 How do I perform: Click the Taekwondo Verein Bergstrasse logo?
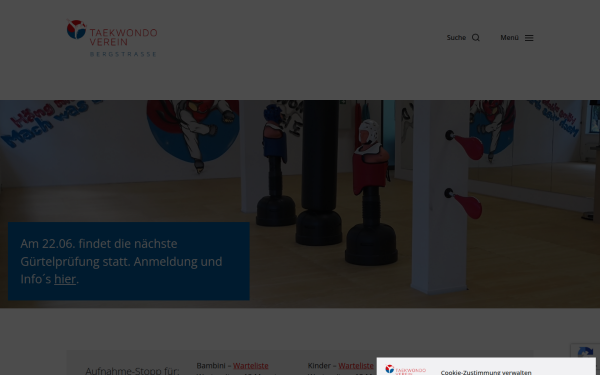pyautogui.click(x=112, y=38)
